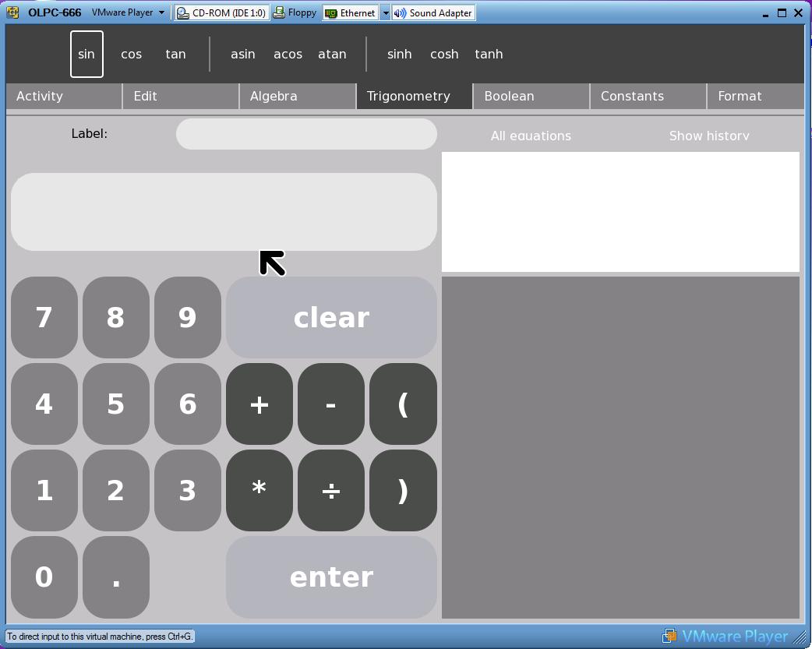Select the sin function button
This screenshot has width=812, height=649.
tap(86, 55)
